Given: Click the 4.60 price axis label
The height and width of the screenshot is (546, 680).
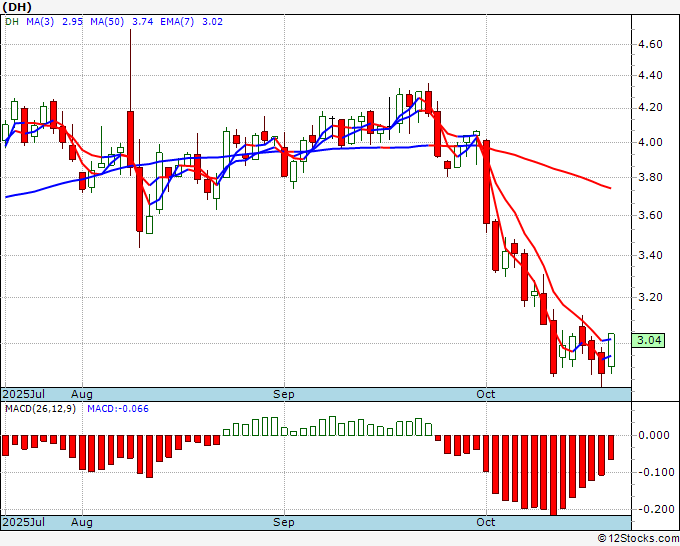Looking at the screenshot, I should [x=650, y=44].
